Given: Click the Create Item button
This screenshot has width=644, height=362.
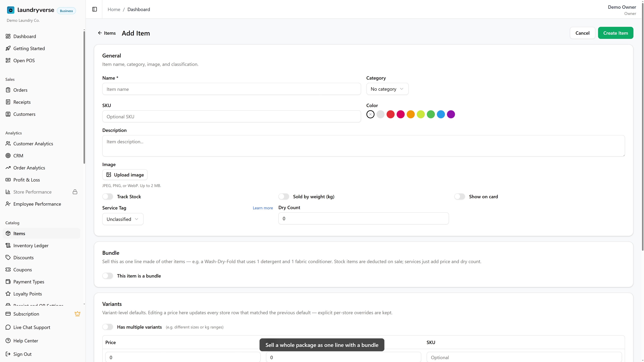Looking at the screenshot, I should (615, 33).
